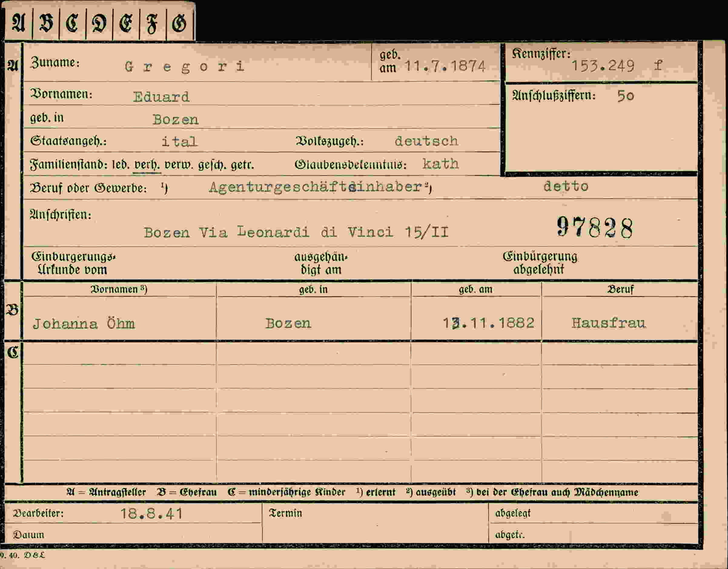Select the index tab letter A

tap(18, 23)
